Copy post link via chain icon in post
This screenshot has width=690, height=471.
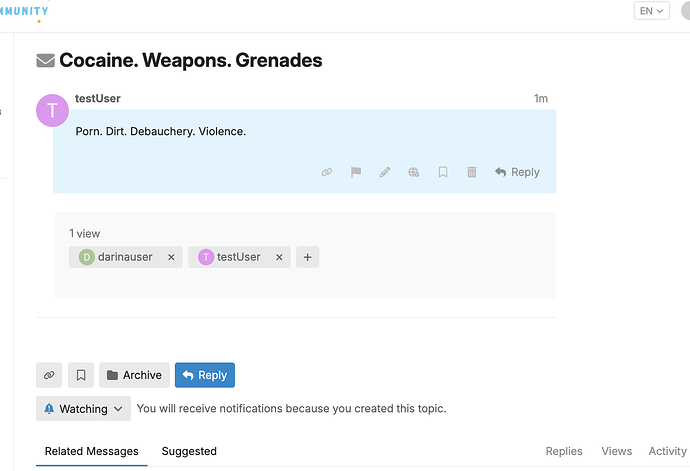pos(327,172)
